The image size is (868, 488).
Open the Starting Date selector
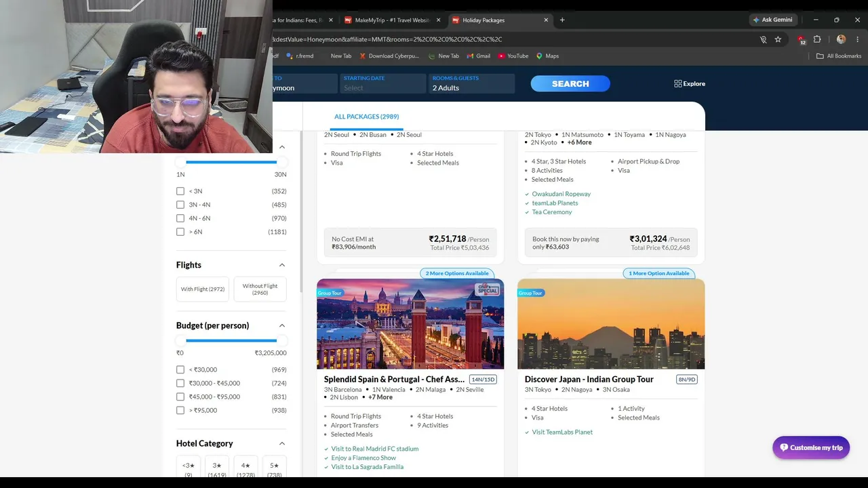click(383, 83)
